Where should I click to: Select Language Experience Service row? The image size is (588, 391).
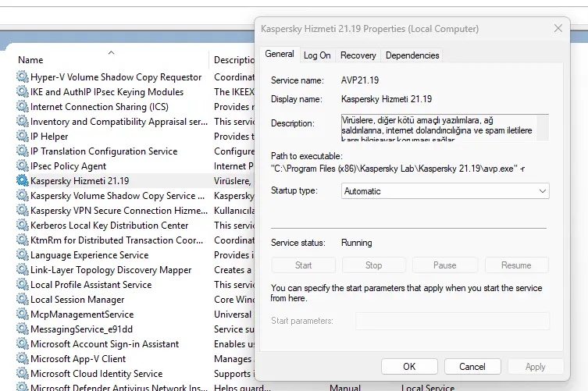pyautogui.click(x=89, y=255)
